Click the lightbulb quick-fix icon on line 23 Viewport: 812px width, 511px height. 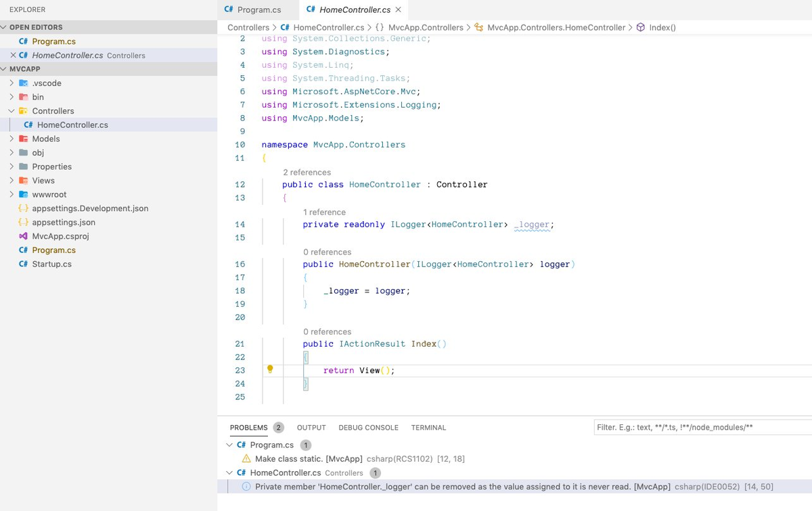coord(270,370)
